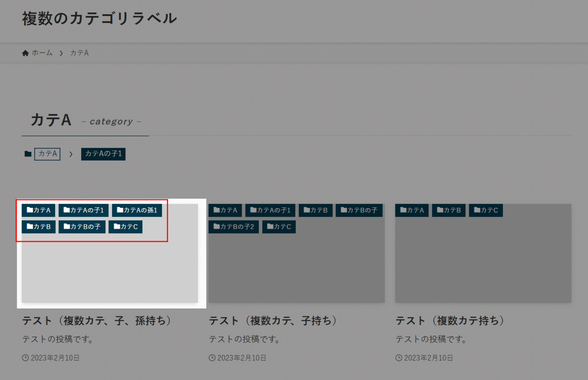Click the カテA label on the second card
Image resolution: width=588 pixels, height=380 pixels.
225,210
